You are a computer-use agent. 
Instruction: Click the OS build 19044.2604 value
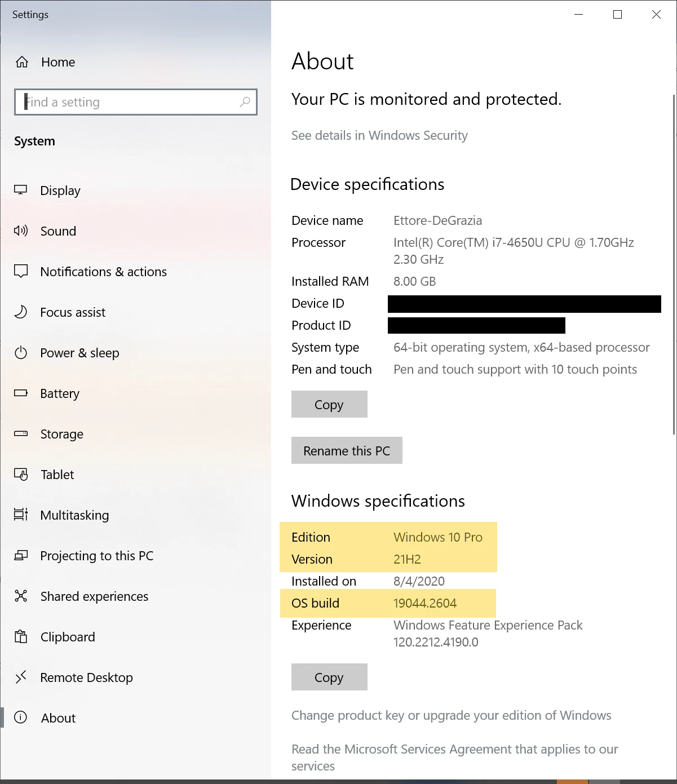(425, 603)
